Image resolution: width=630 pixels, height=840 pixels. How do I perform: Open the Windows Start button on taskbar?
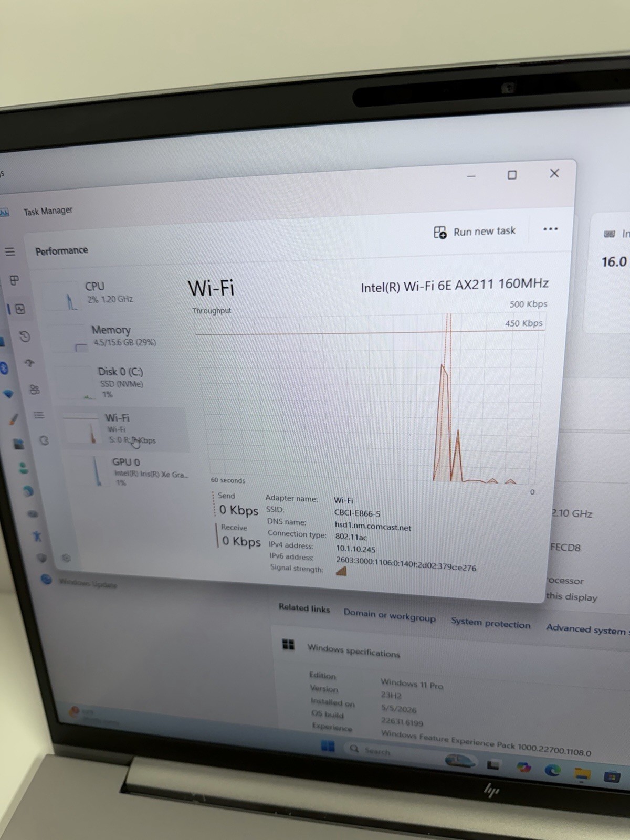pos(328,746)
